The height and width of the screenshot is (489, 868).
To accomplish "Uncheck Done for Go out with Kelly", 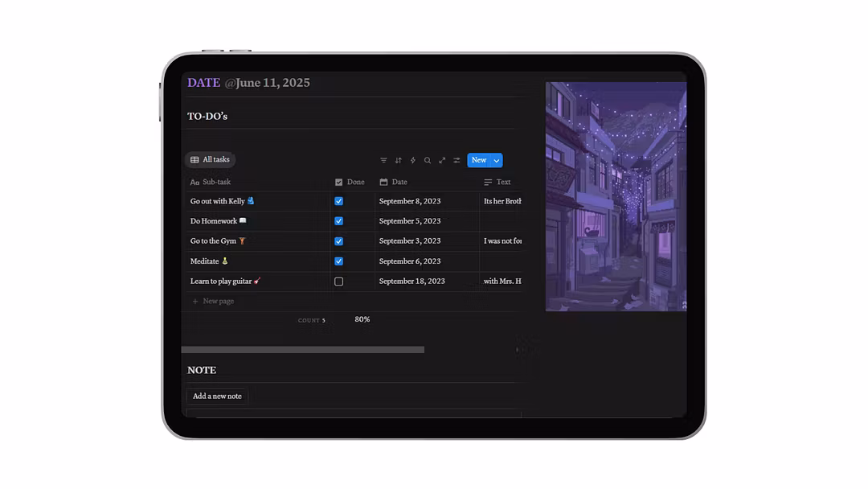I will coord(338,201).
